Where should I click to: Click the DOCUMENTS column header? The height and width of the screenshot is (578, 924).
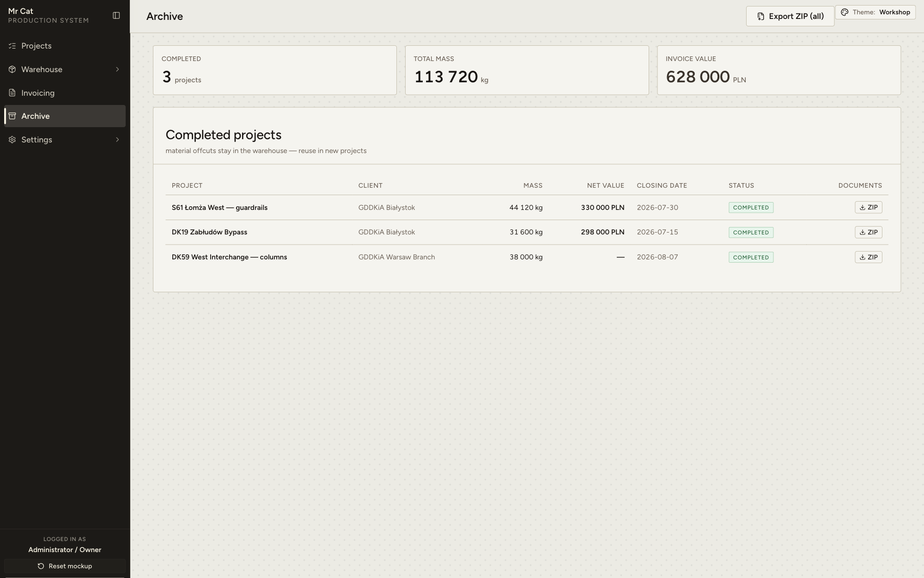tap(860, 185)
